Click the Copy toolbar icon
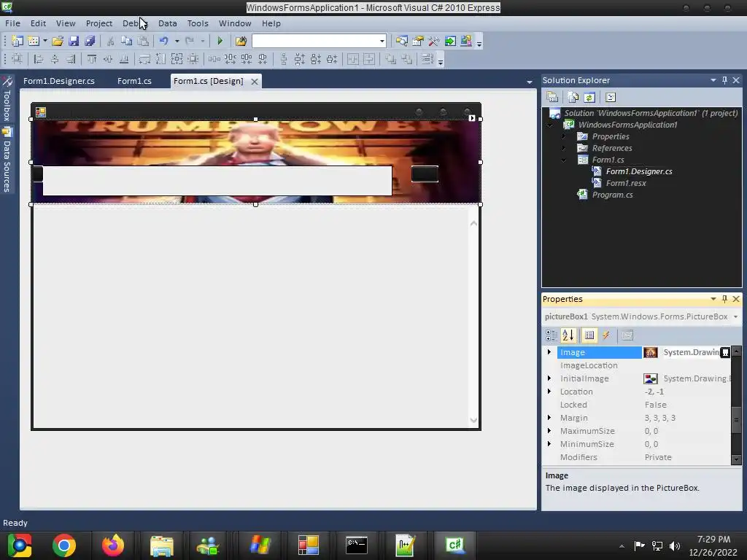Screen dimensions: 747x560 click(x=126, y=41)
